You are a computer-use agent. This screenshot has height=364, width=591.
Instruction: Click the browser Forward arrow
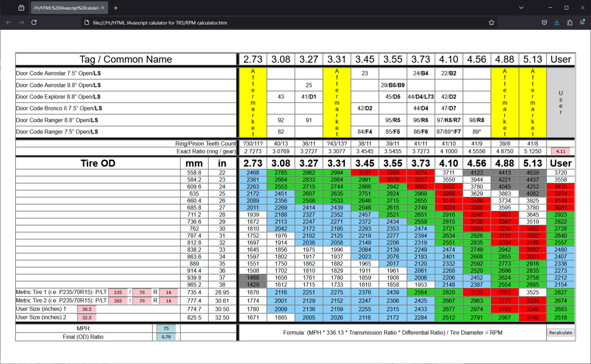[21, 22]
